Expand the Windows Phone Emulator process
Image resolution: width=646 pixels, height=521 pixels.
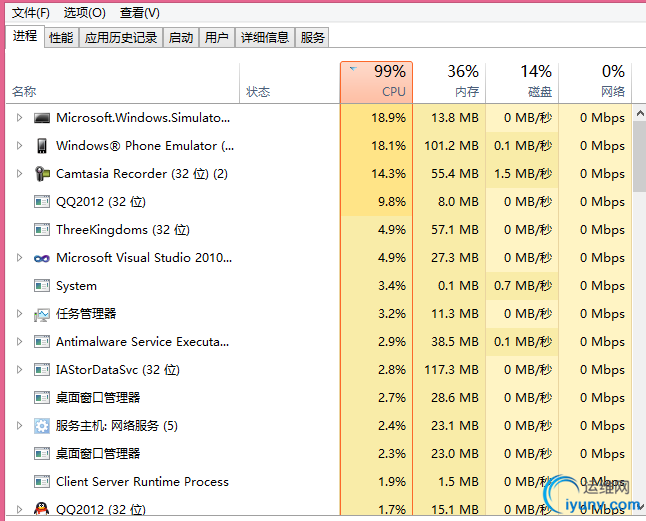coord(19,146)
